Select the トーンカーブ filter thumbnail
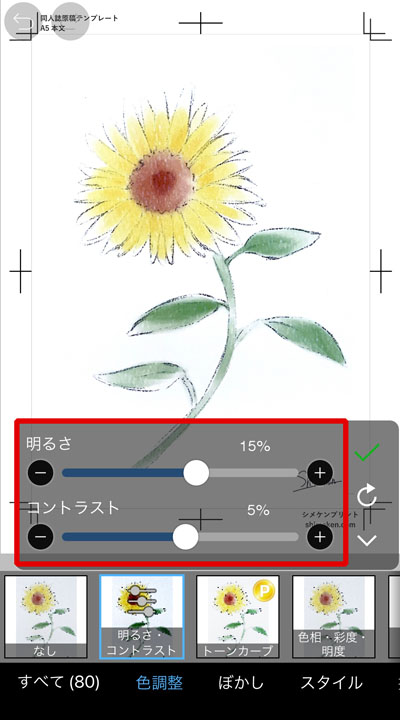 coord(237,617)
